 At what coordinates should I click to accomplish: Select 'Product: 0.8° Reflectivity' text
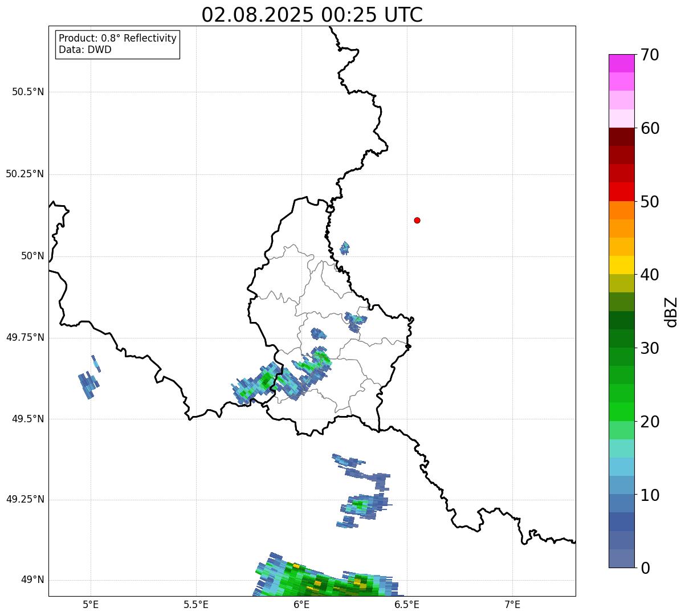(118, 38)
